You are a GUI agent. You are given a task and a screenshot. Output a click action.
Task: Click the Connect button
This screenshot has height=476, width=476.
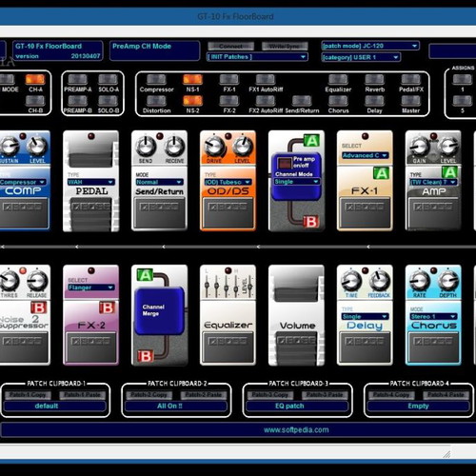[230, 46]
